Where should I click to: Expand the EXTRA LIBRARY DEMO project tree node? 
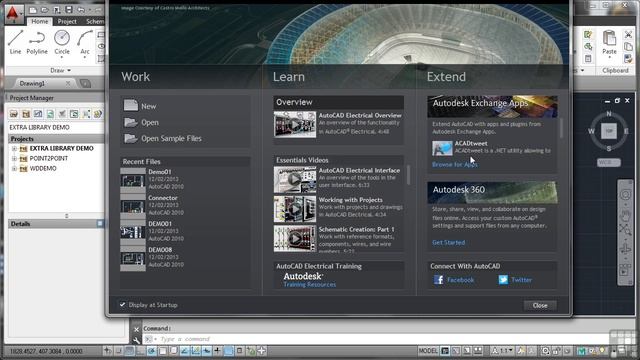click(14, 149)
